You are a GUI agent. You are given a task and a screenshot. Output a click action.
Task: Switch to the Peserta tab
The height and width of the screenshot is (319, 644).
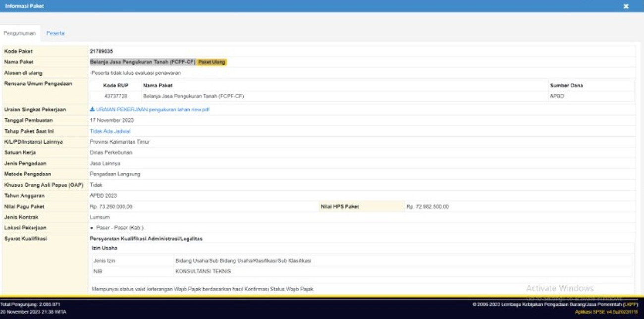click(55, 33)
